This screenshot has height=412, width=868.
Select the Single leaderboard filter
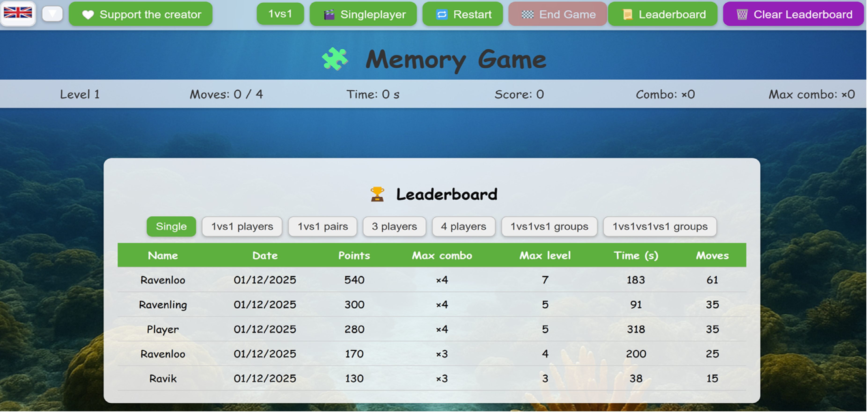171,227
